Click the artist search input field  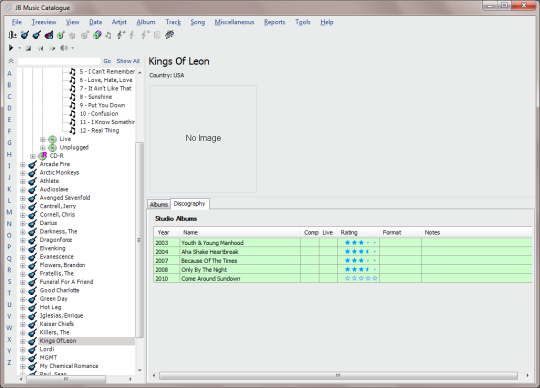[59, 61]
